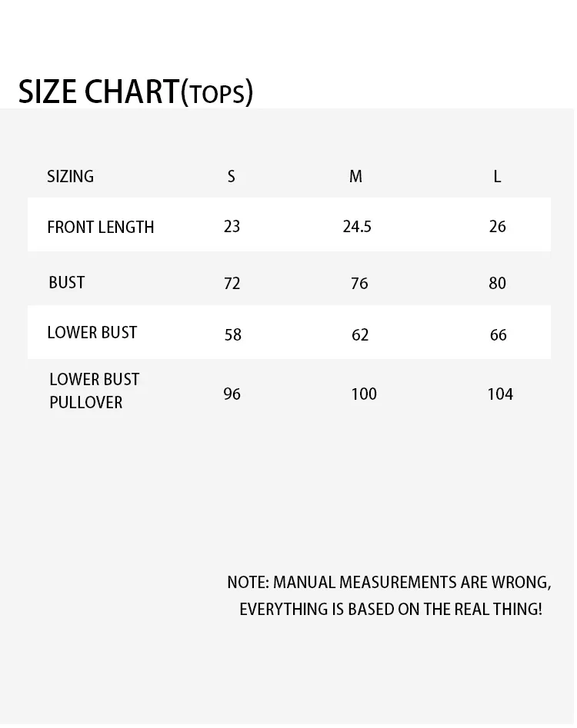577x728 pixels.
Task: Click the pullover value 96
Action: tap(232, 394)
